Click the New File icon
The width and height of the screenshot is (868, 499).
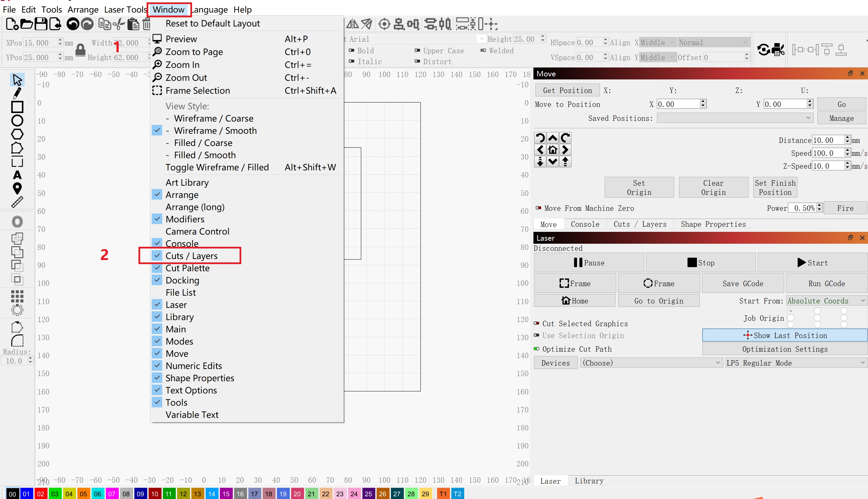click(x=12, y=24)
